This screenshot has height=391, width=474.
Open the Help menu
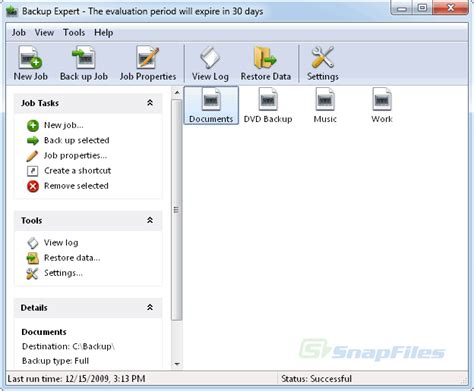click(104, 33)
